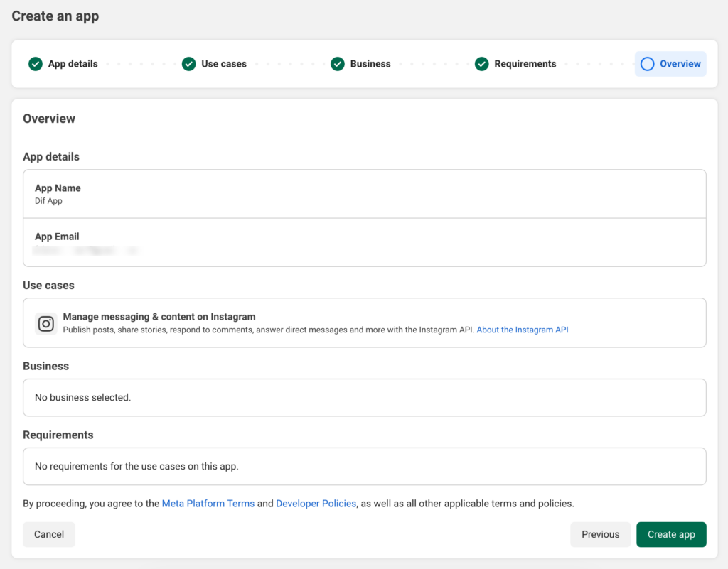The image size is (728, 569).
Task: Click the 'No business selected.' text
Action: coord(82,398)
